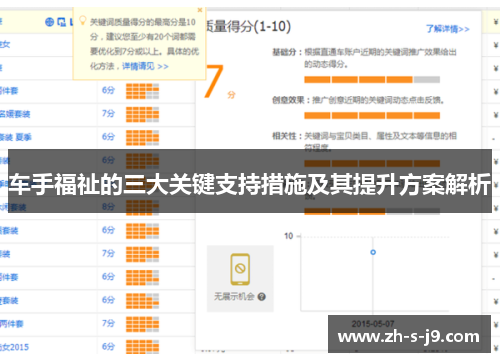
Task: Click the large orange 7 score
Action: 214,81
